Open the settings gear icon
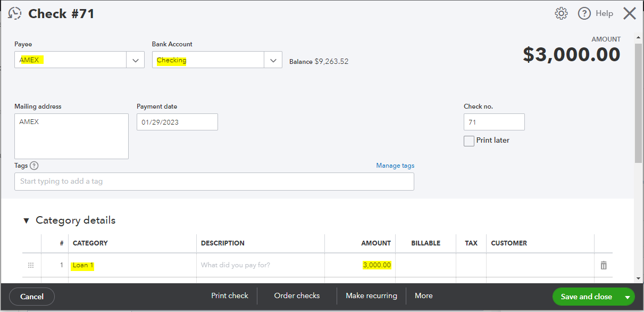Image resolution: width=644 pixels, height=312 pixels. [561, 13]
